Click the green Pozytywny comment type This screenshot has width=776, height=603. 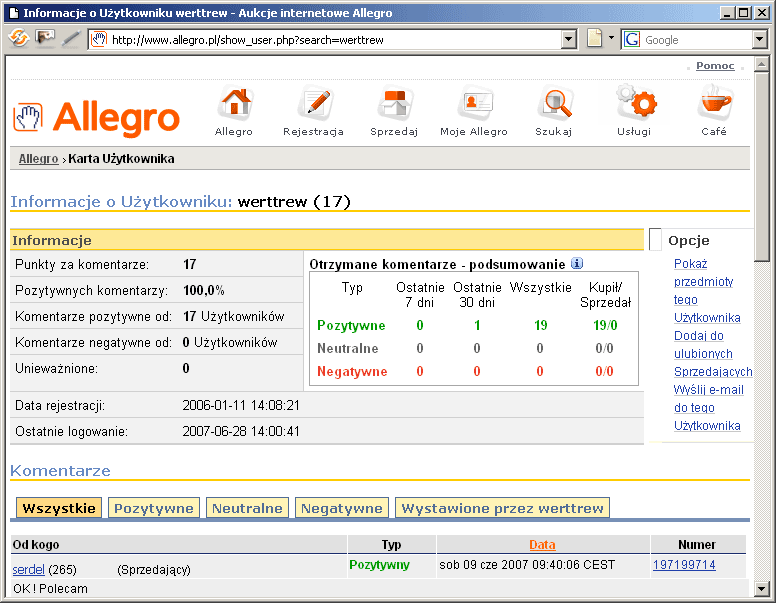click(x=380, y=565)
